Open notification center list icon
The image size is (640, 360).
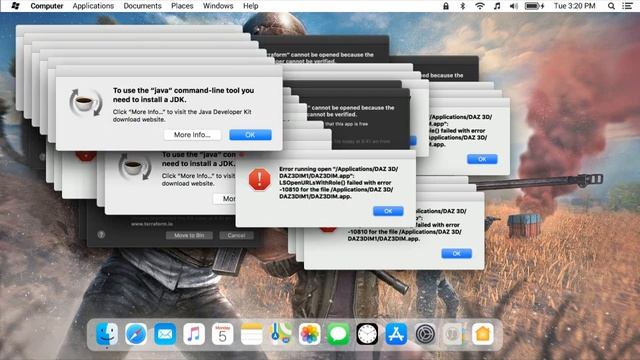click(627, 6)
